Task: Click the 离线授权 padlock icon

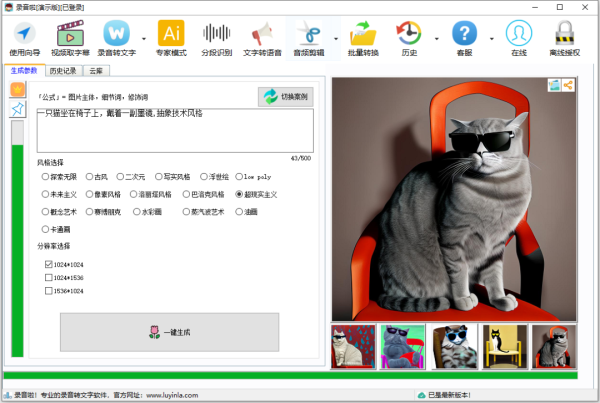Action: point(565,38)
